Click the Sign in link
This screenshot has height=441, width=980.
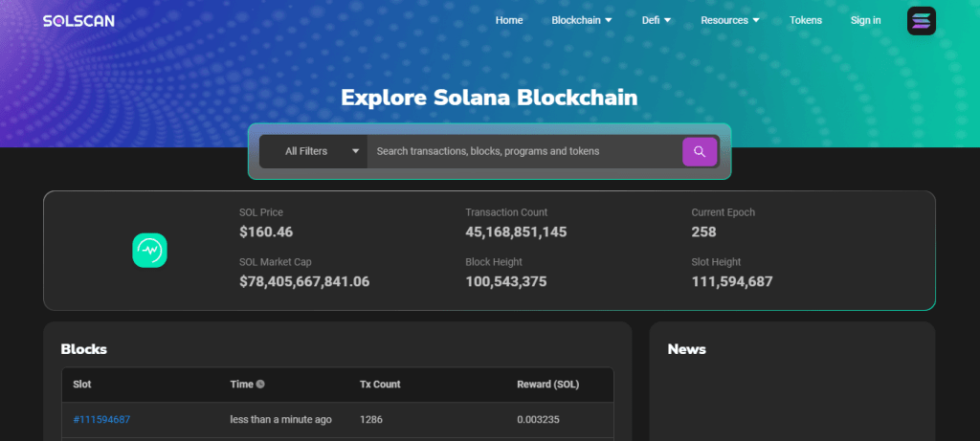coord(865,20)
